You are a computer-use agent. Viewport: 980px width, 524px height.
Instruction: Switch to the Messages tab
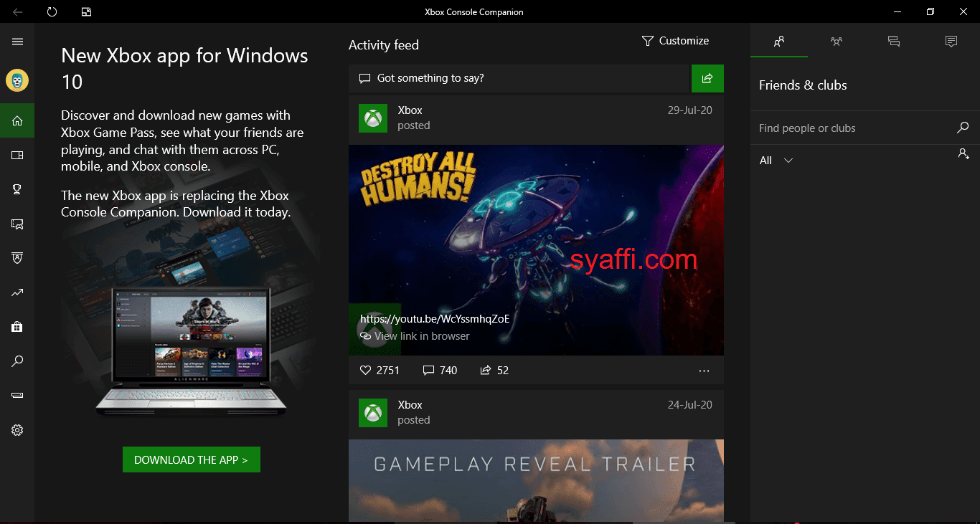(x=951, y=42)
